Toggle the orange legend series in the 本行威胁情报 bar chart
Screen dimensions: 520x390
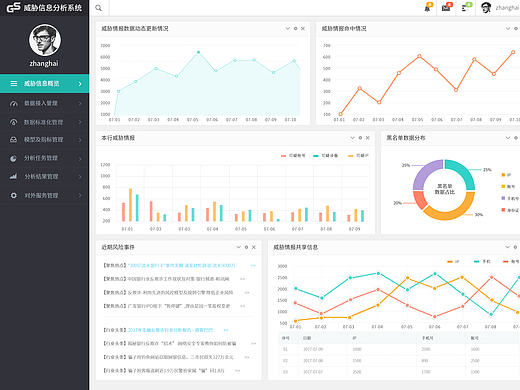point(358,156)
